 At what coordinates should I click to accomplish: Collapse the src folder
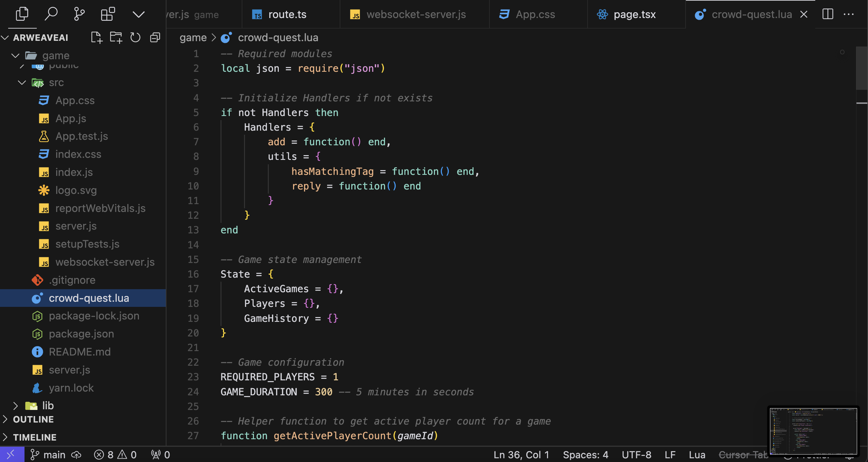tap(22, 82)
